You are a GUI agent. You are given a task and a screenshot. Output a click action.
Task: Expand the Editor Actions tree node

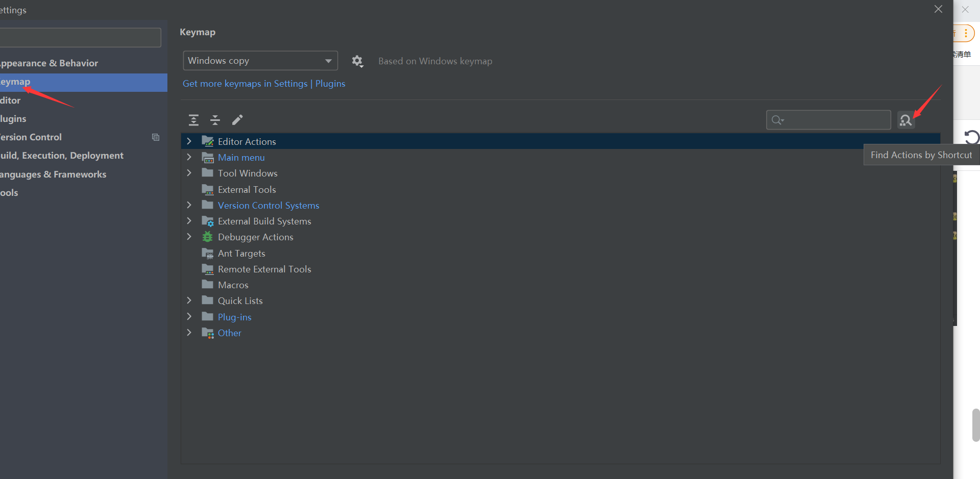(189, 141)
